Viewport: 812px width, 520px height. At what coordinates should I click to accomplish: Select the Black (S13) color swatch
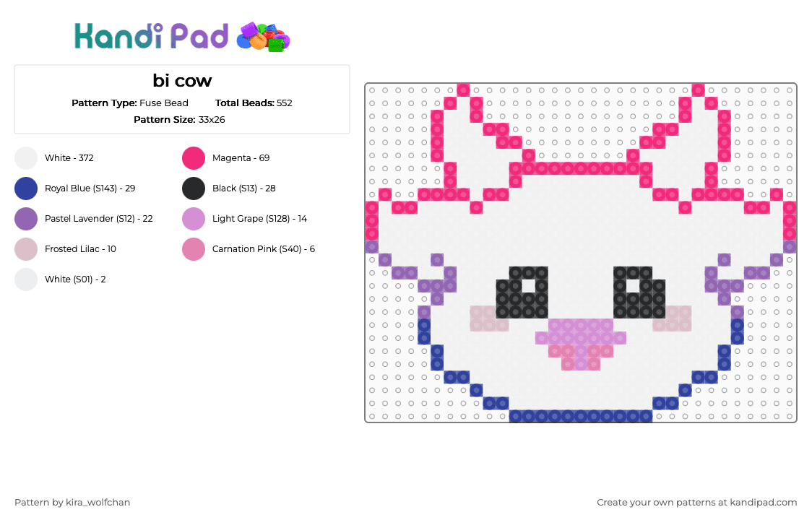(x=194, y=188)
